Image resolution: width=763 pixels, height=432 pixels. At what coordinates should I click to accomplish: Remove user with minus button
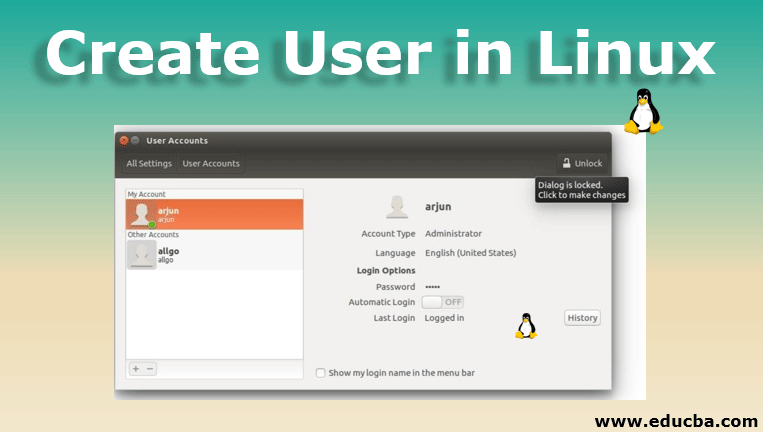150,369
